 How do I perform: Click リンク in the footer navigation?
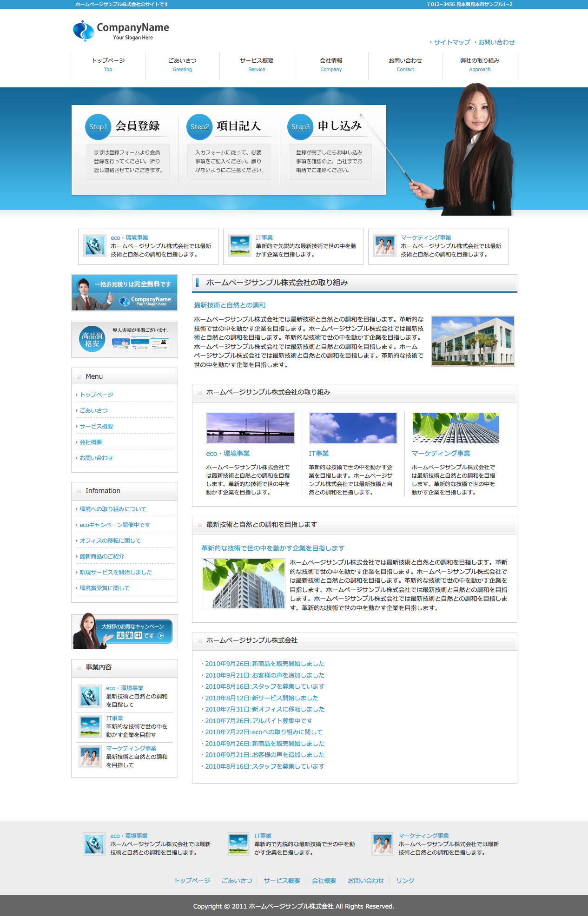coord(405,881)
